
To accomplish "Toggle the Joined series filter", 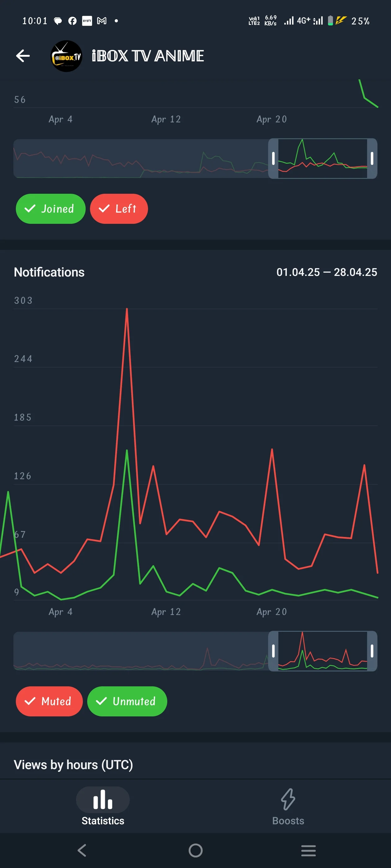I will [51, 209].
